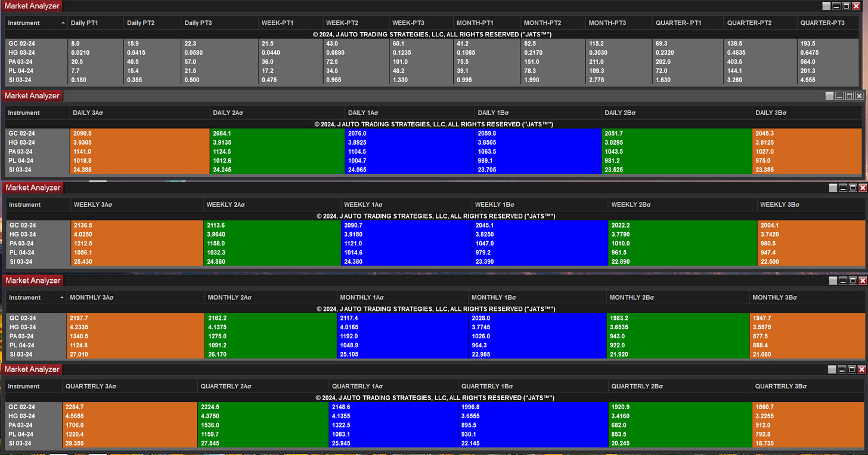Viewport: 868px width, 455px height.
Task: Click the orange cell showing 2004.1
Action: click(811, 225)
